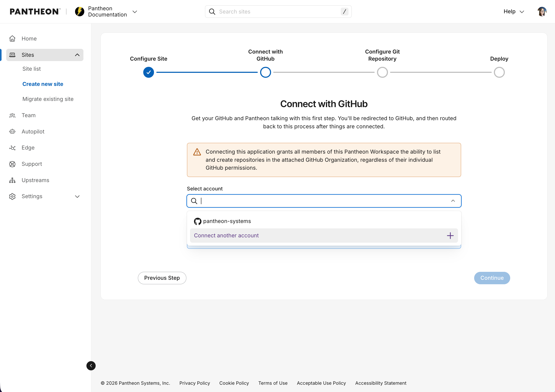
Task: Click the Continue button
Action: [492, 278]
